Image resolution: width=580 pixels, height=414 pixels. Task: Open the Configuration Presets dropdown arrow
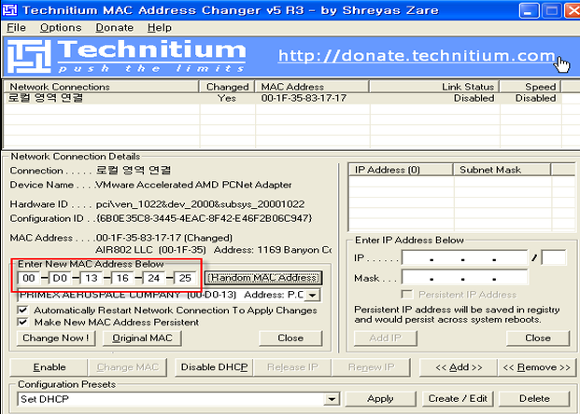tap(332, 399)
